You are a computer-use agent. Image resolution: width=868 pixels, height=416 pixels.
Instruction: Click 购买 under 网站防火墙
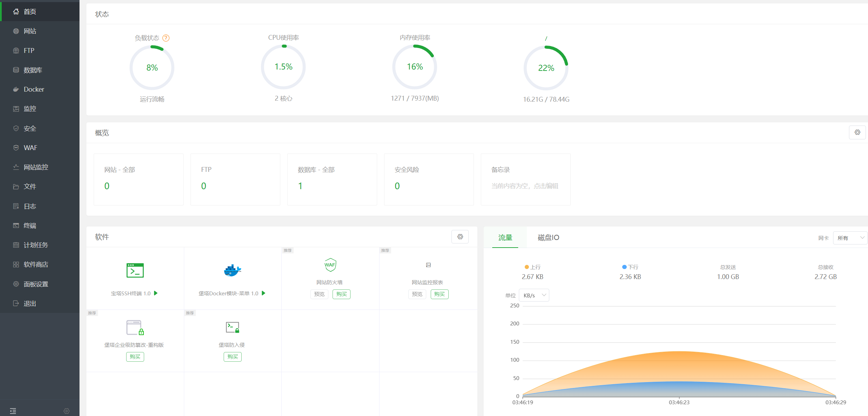click(x=341, y=294)
